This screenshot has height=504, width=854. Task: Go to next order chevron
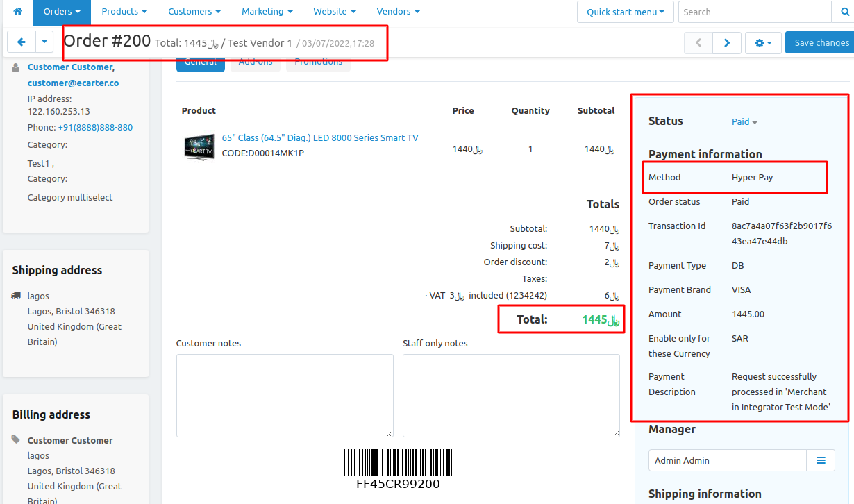(x=727, y=43)
